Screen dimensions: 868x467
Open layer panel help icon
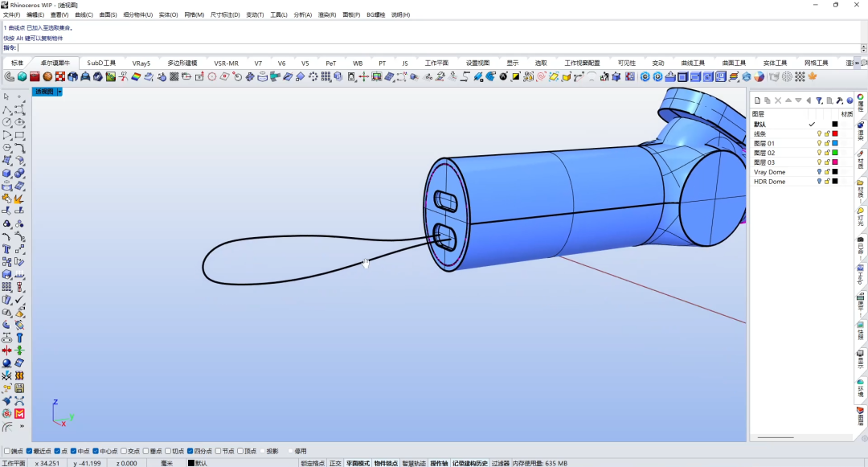(850, 100)
